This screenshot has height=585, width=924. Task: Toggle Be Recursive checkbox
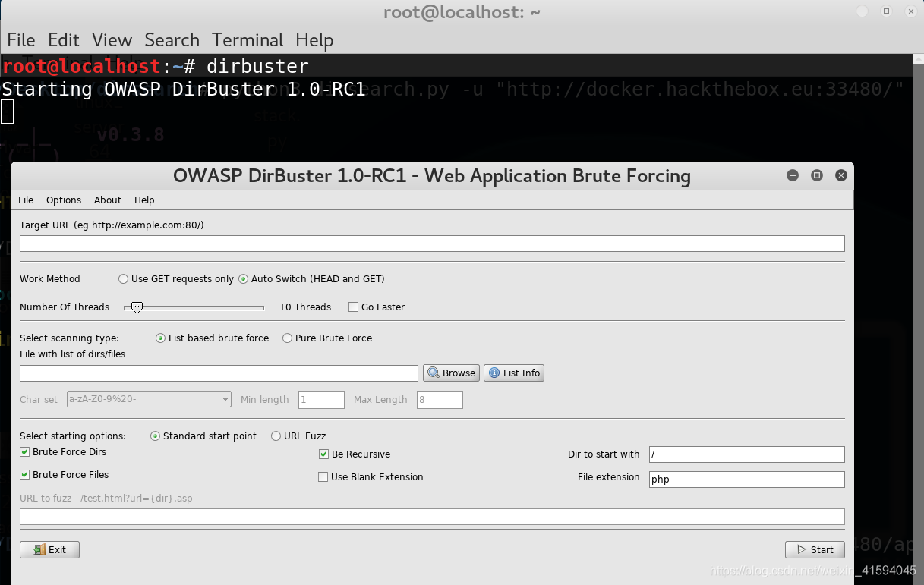coord(323,454)
